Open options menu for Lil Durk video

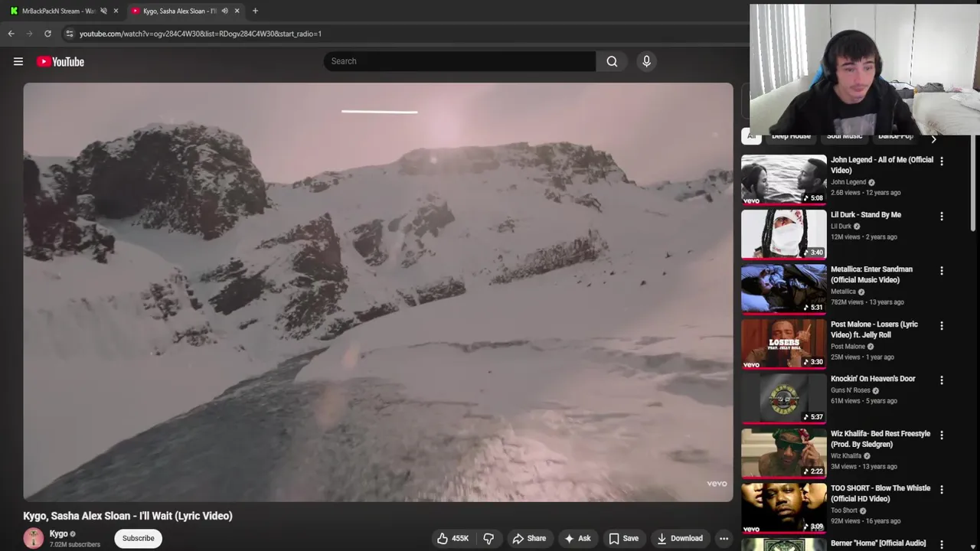coord(942,217)
